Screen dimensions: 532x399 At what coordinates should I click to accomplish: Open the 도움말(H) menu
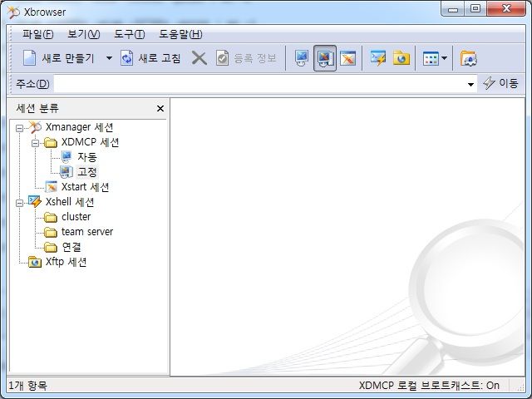[180, 34]
